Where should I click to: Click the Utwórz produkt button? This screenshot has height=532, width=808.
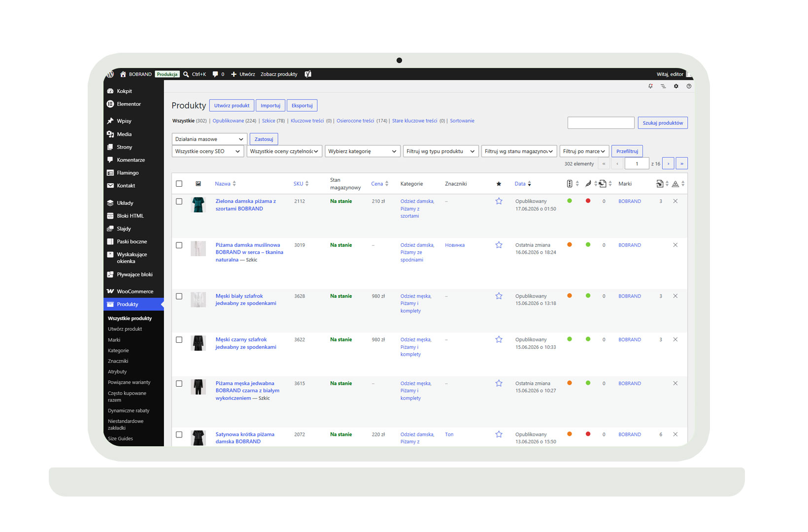point(232,105)
